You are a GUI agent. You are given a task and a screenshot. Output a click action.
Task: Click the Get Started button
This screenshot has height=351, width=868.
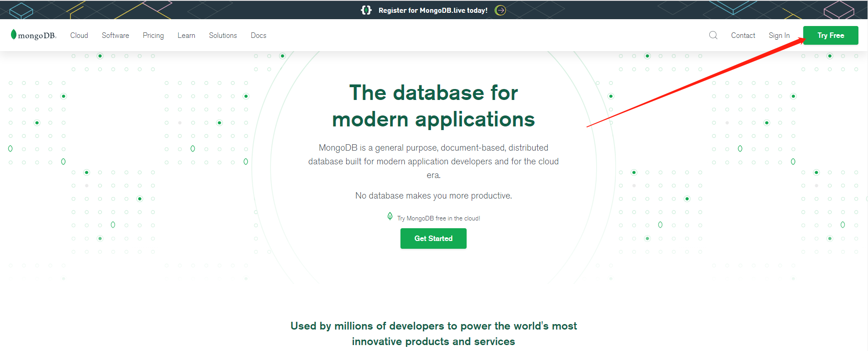433,238
